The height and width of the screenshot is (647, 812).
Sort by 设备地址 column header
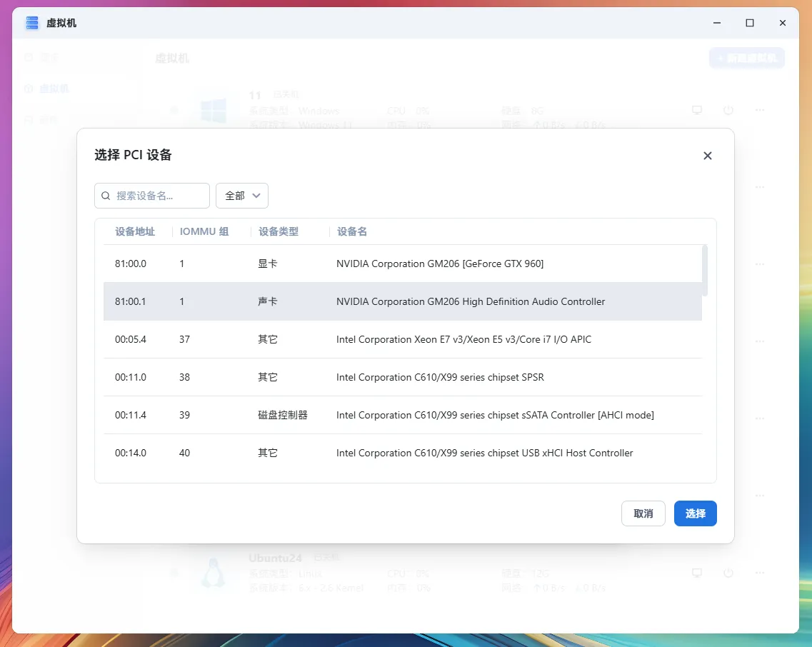pos(134,231)
